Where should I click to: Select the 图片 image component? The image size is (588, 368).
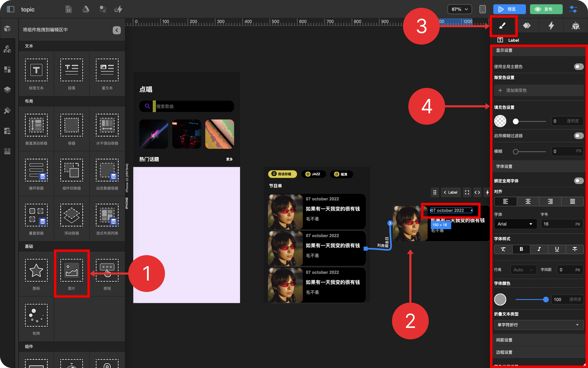point(71,274)
